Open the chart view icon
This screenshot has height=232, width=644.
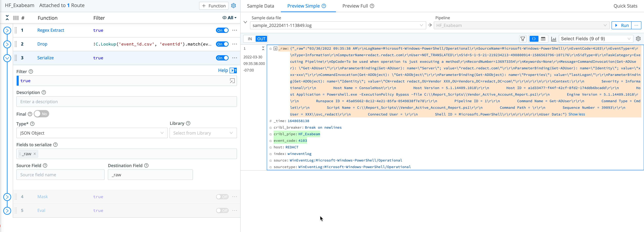(554, 39)
